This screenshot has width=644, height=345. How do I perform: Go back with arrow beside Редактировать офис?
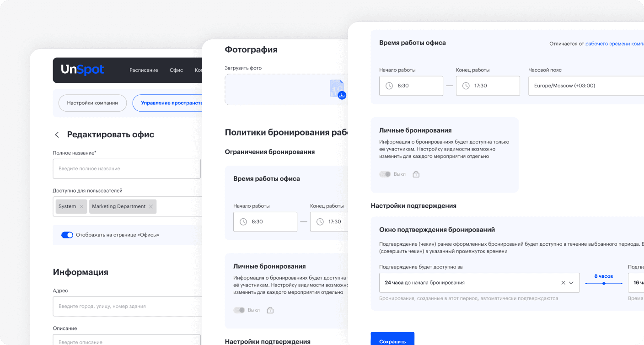pos(57,135)
